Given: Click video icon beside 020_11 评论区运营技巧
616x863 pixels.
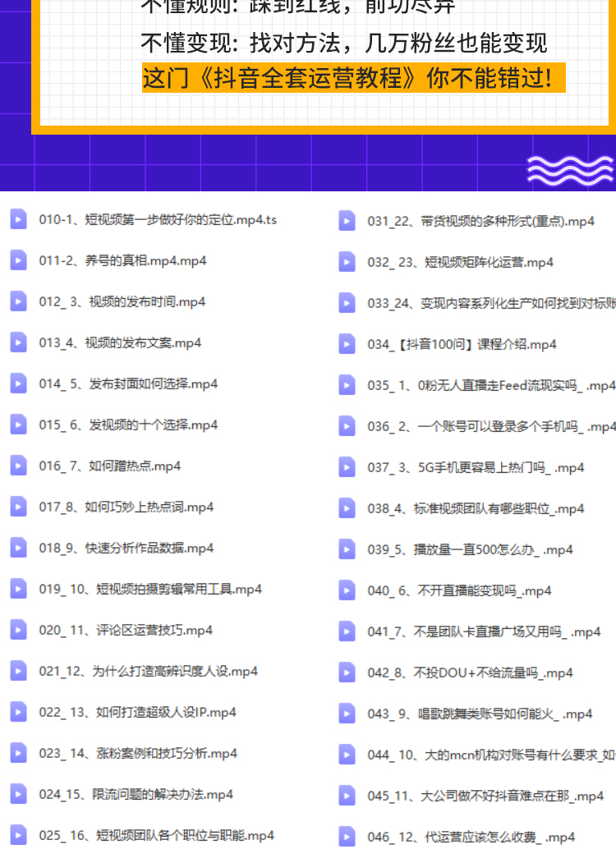Looking at the screenshot, I should pos(18,630).
